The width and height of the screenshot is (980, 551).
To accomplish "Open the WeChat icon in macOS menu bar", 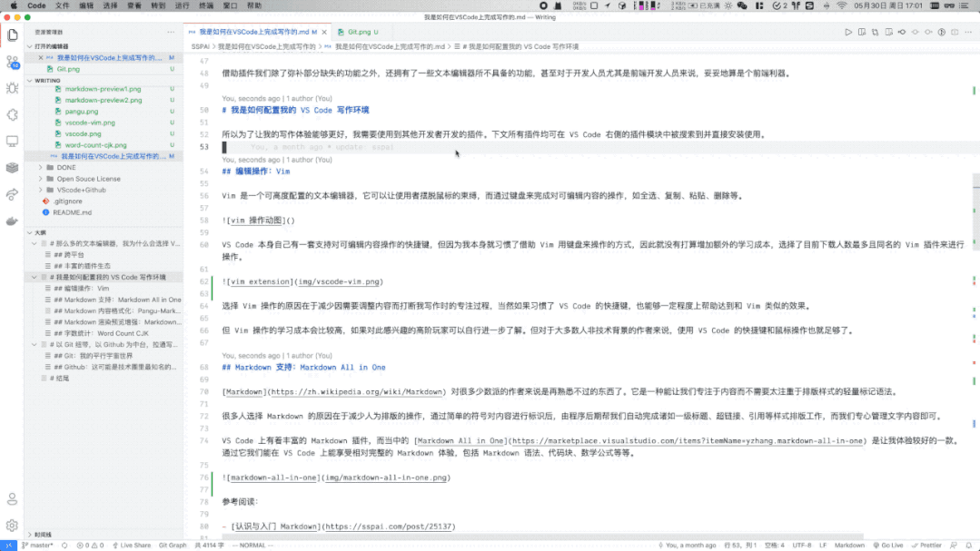I will click(742, 5).
